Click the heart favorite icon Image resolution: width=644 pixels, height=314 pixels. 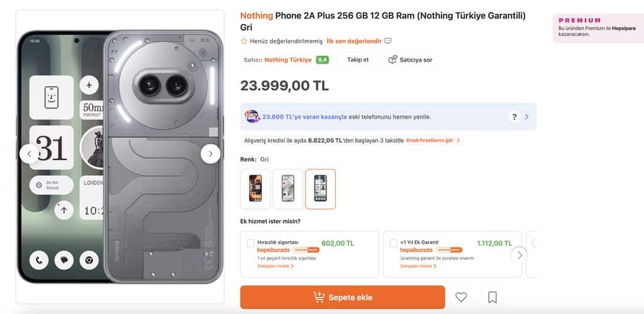461,297
